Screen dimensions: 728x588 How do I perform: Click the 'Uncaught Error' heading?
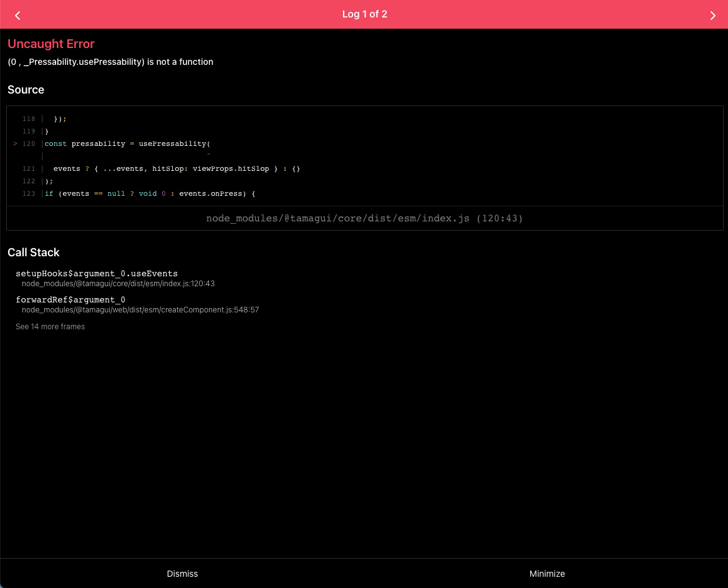[51, 44]
